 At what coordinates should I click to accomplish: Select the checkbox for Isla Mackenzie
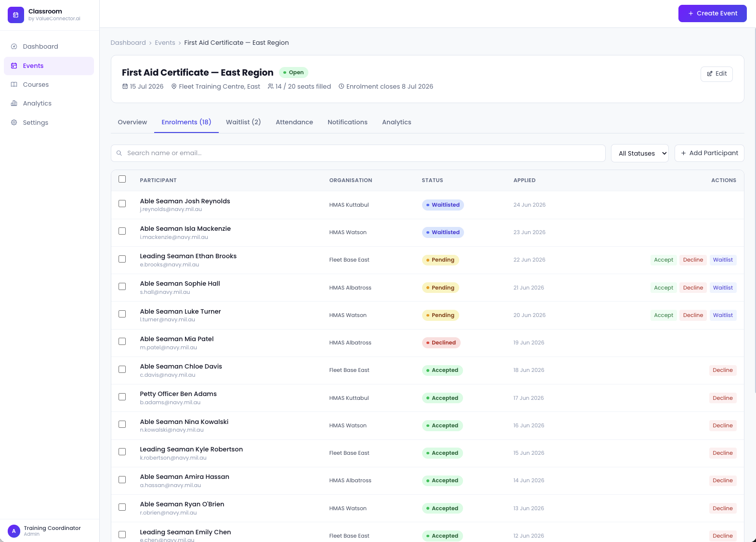click(122, 231)
